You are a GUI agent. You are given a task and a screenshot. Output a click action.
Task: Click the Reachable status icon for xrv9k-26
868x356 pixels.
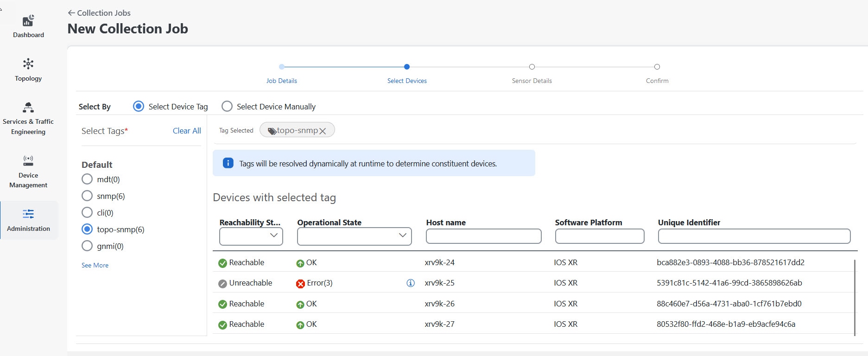click(222, 305)
